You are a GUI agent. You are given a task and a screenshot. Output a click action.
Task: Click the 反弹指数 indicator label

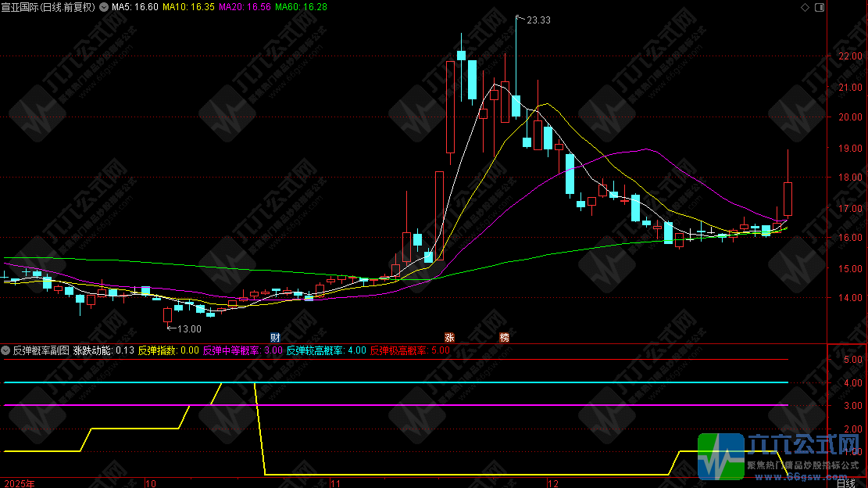168,350
